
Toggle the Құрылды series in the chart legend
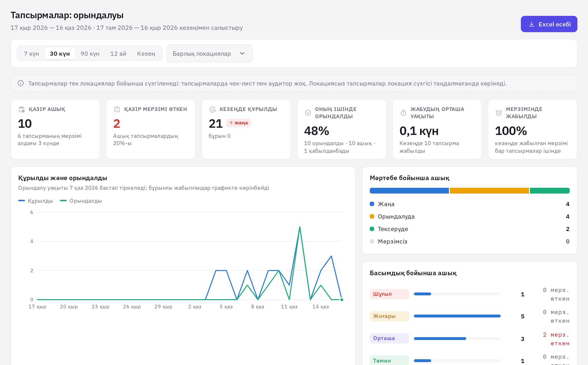click(36, 201)
